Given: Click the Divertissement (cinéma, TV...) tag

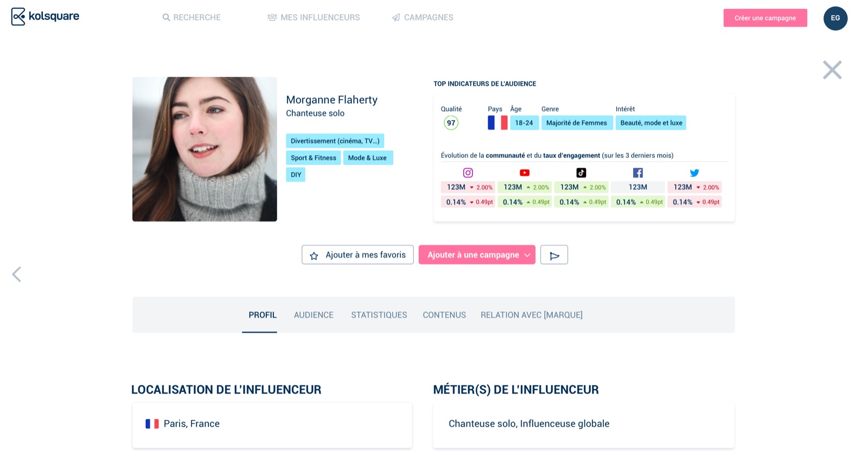Looking at the screenshot, I should click(335, 141).
